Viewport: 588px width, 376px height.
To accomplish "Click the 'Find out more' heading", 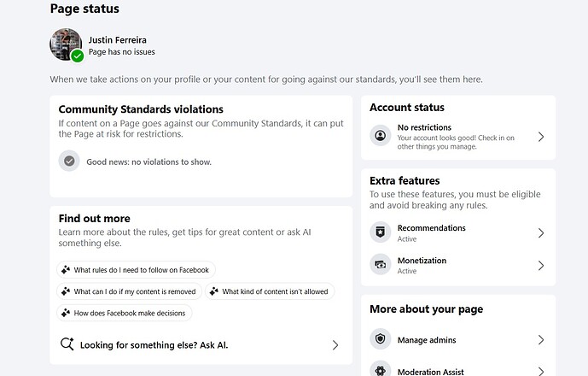I will coord(95,218).
